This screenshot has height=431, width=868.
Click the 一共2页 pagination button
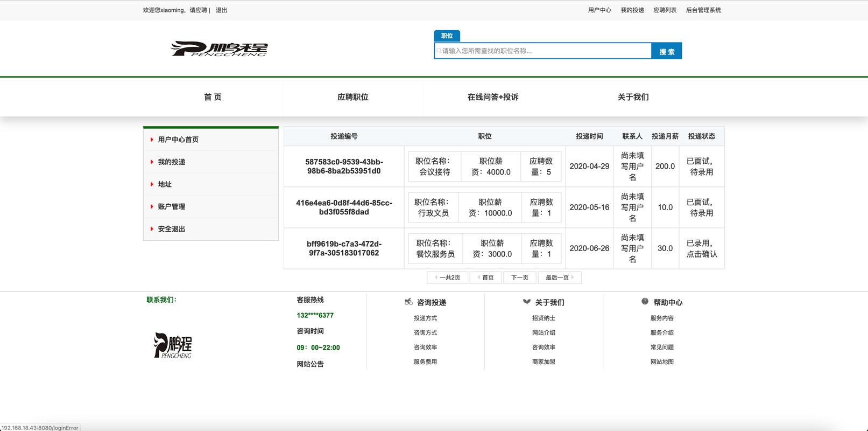coord(447,277)
